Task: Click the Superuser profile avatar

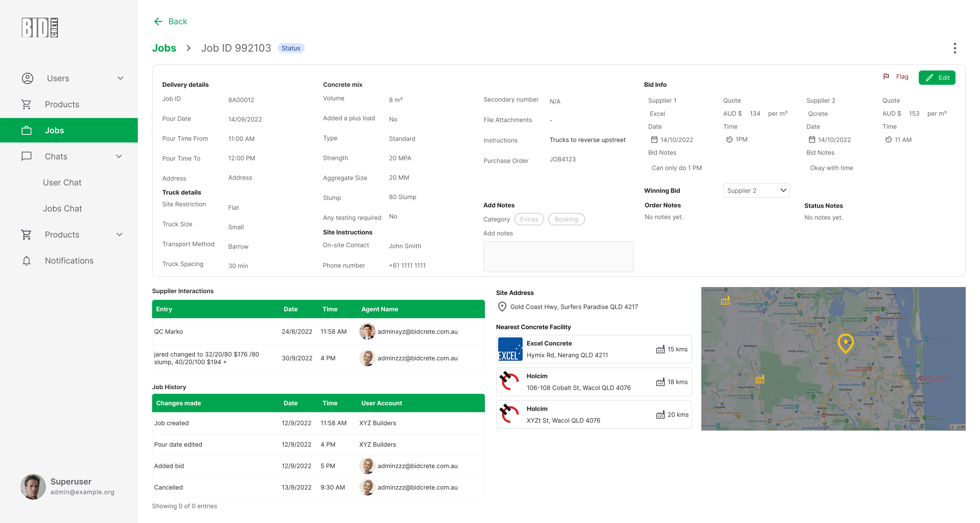Action: click(x=33, y=487)
